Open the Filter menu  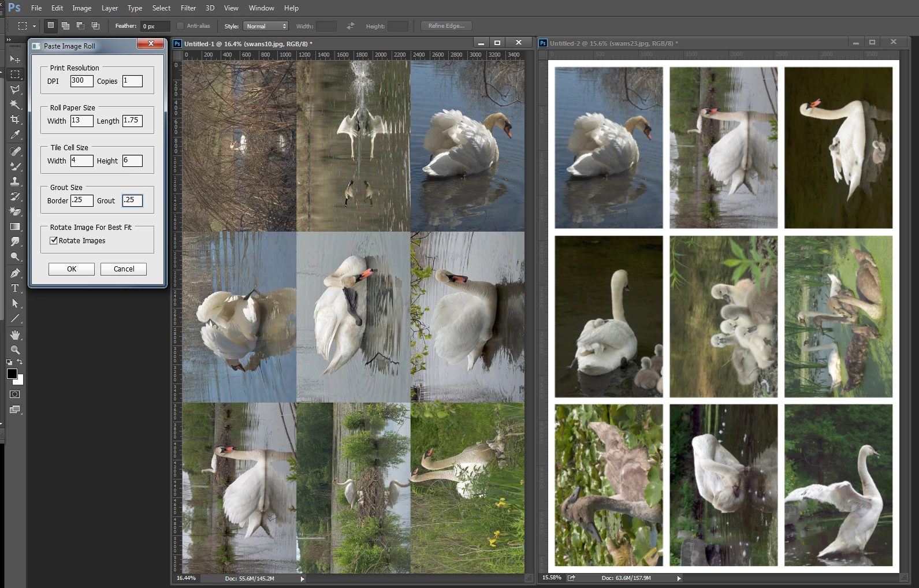pos(188,8)
